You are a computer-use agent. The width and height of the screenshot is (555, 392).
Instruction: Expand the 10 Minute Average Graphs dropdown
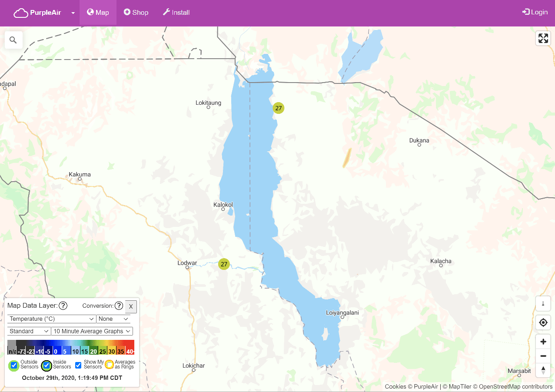92,331
